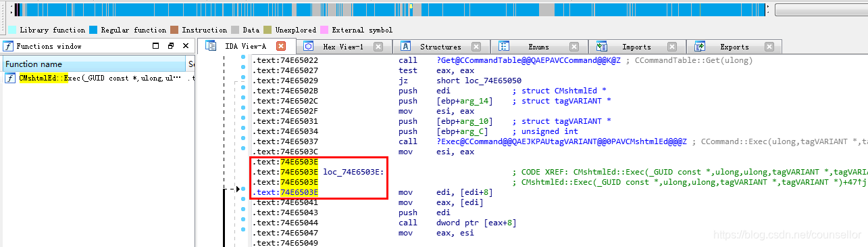Click the loc_74E6503E label
The image size is (868, 247).
tap(353, 172)
